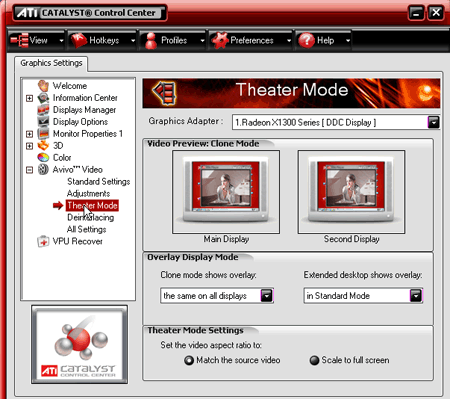This screenshot has height=399, width=450.
Task: Click the Color wheel icon
Action: (43, 157)
